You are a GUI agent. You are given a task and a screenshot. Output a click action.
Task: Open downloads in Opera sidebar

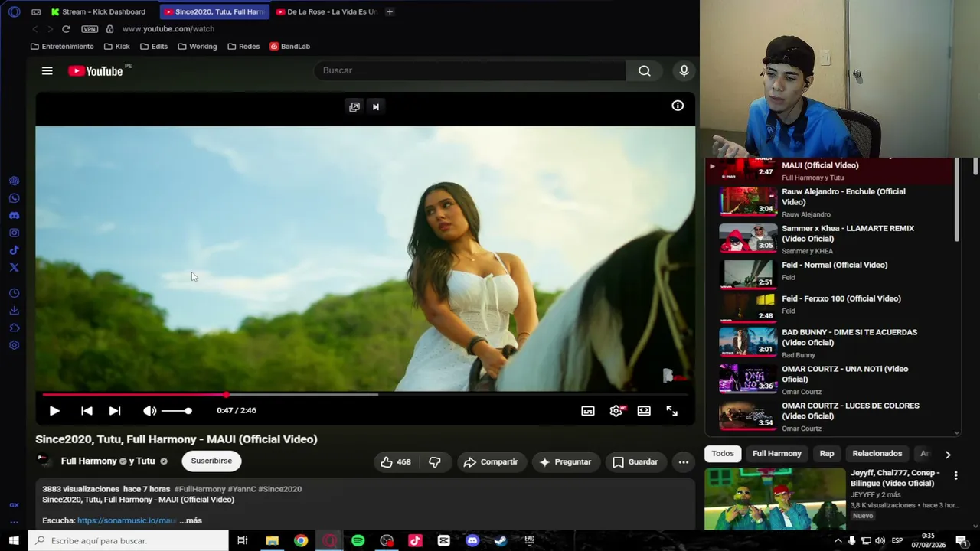pos(14,311)
